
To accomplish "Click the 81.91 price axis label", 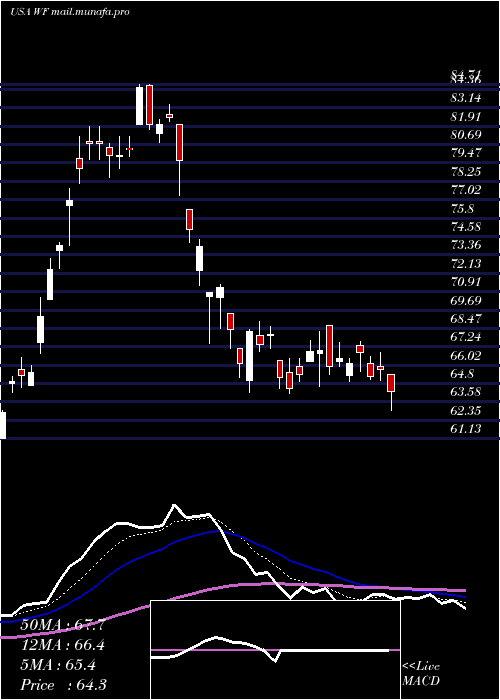I will [x=466, y=117].
